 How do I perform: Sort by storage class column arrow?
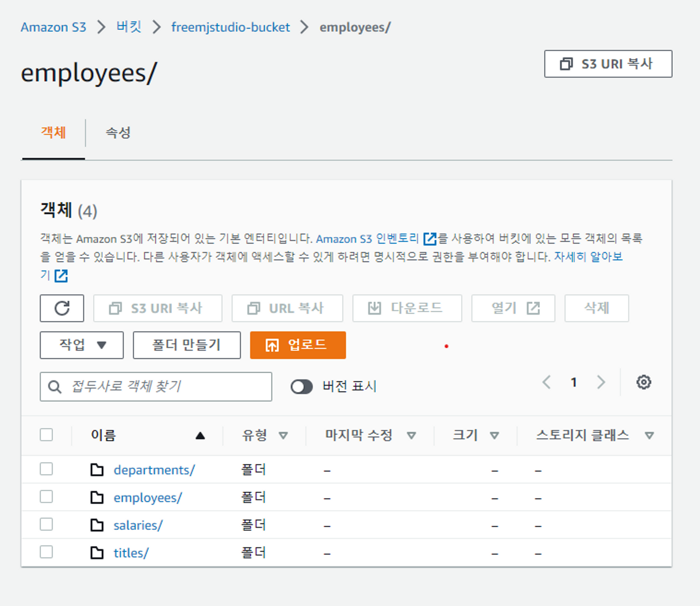(x=649, y=436)
